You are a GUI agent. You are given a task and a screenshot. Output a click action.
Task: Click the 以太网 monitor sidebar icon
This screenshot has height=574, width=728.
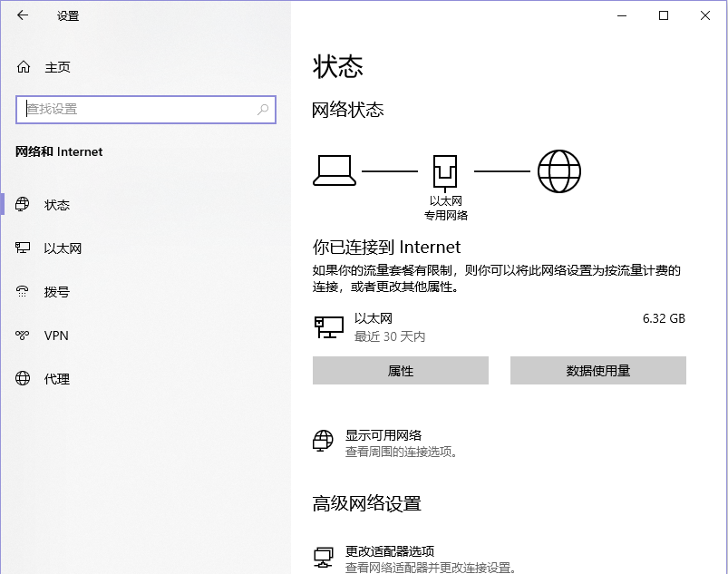[23, 248]
